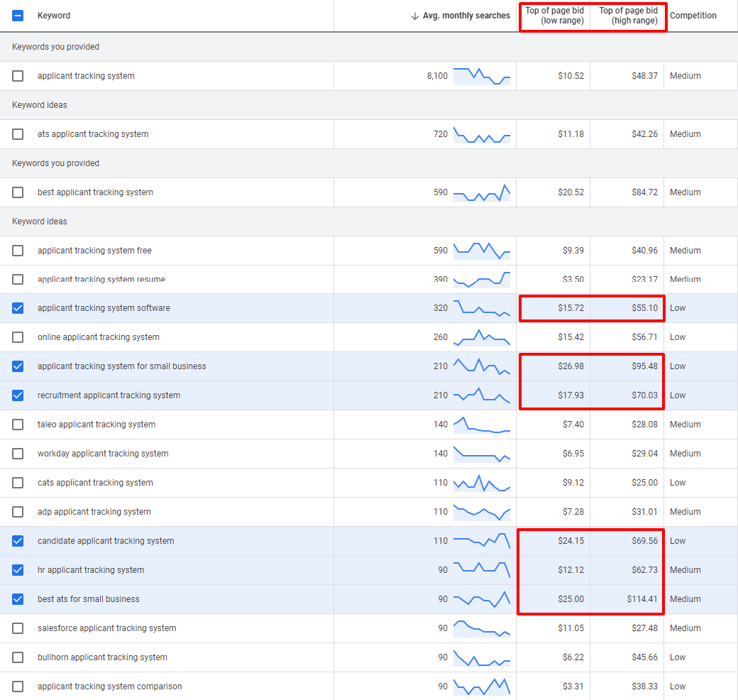Click the sort arrow beside Avg. monthly searches
This screenshot has height=700, width=738.
[415, 16]
